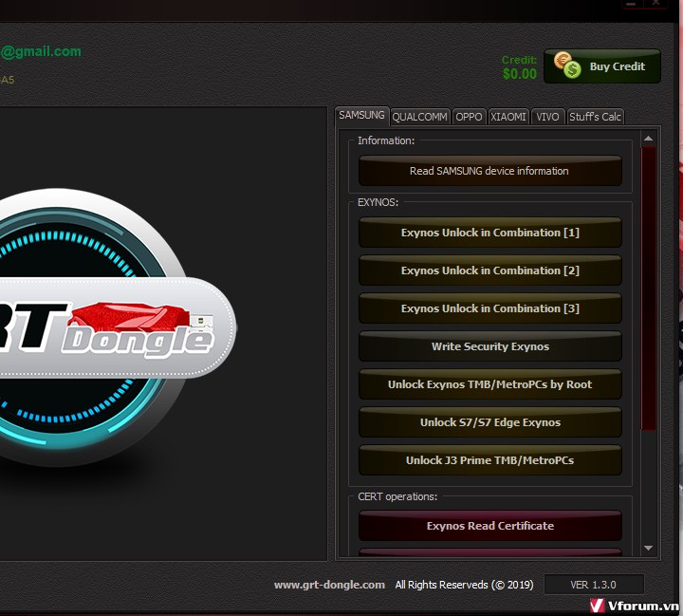Click Unlock J3 Prime TMB/MetroPCs button
The width and height of the screenshot is (683, 616).
coord(490,460)
